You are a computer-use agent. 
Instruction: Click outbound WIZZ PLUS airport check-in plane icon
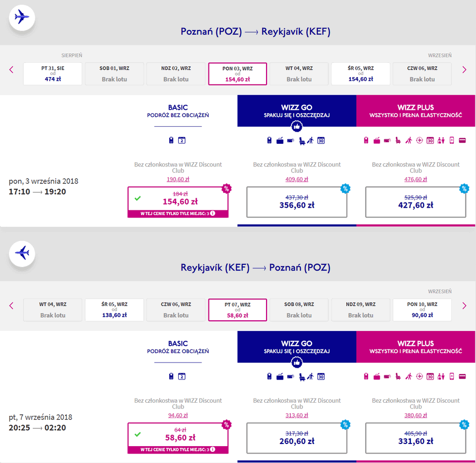coord(419,141)
